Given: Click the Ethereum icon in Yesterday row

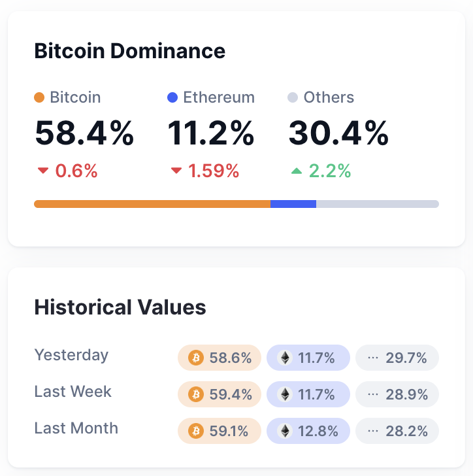Looking at the screenshot, I should [284, 358].
